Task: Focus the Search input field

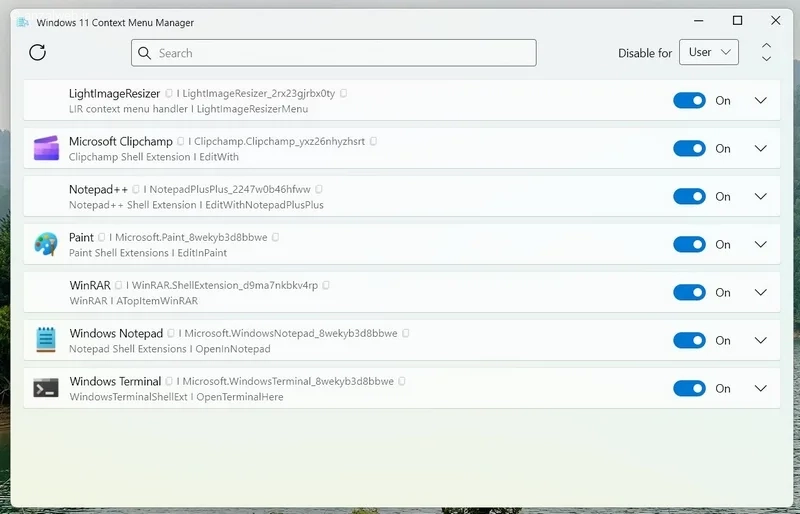Action: click(x=334, y=53)
